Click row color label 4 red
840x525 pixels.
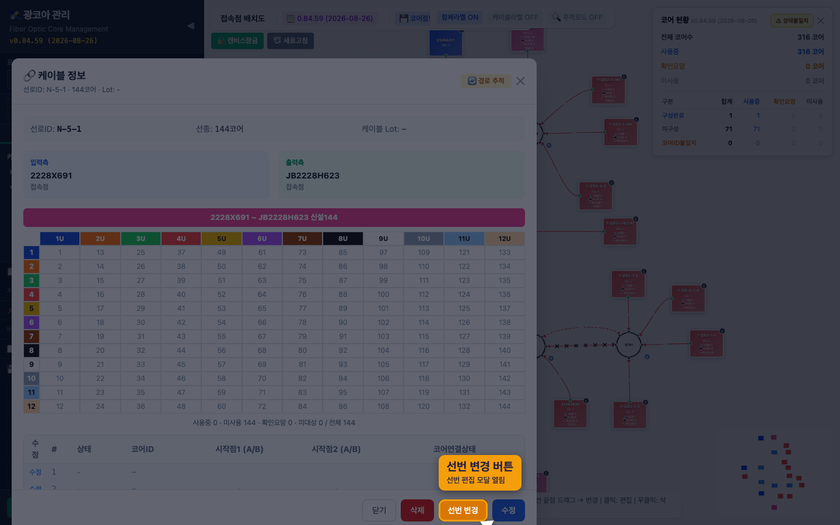click(x=31, y=294)
